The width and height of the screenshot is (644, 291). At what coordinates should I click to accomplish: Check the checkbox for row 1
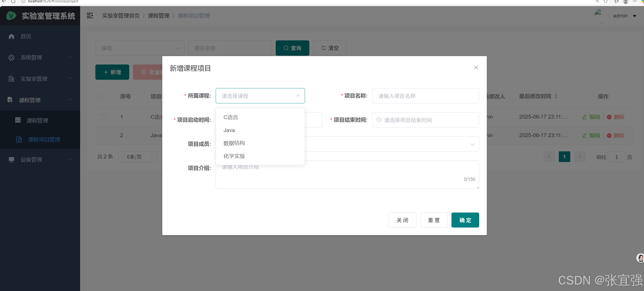click(103, 117)
